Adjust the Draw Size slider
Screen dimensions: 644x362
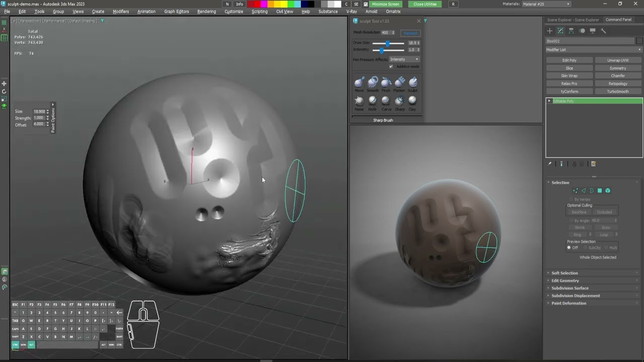[387, 43]
